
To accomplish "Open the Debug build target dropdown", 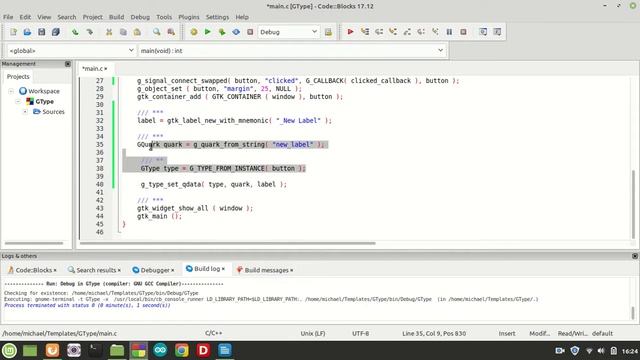I will coord(288,32).
